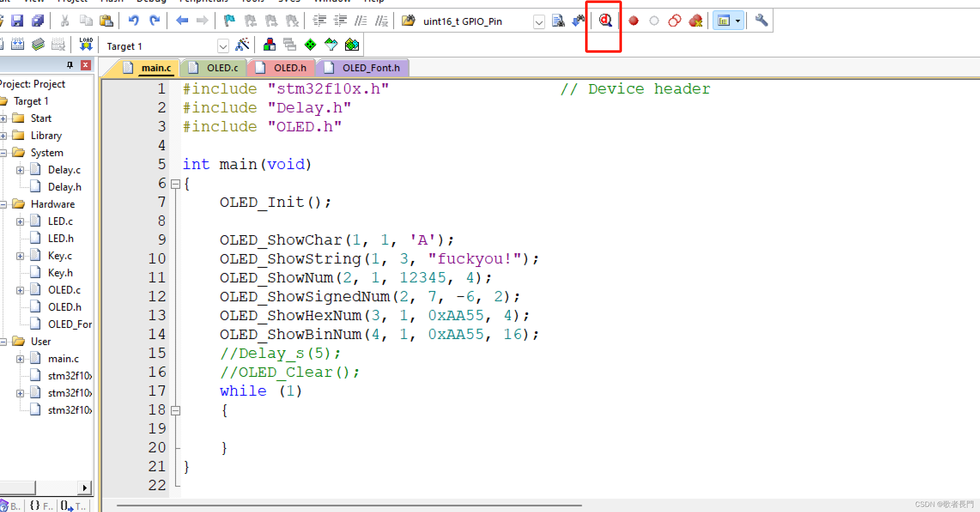The image size is (980, 512).
Task: Toggle the bookmark flag icon
Action: pyautogui.click(x=230, y=20)
